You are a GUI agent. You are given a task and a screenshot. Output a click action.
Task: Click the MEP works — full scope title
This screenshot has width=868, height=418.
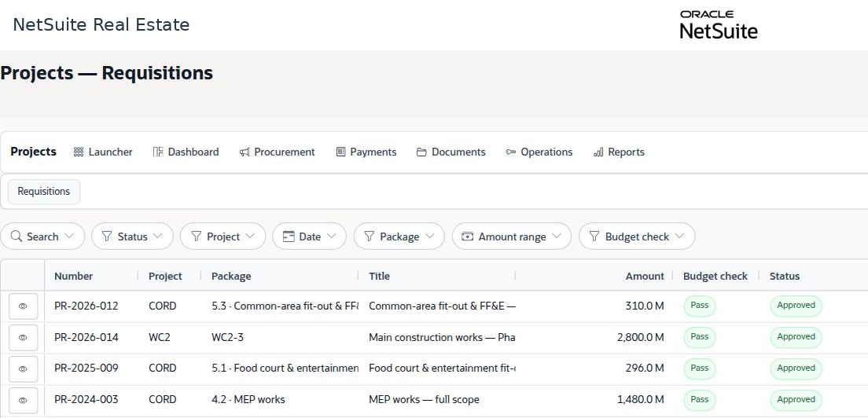pyautogui.click(x=424, y=400)
